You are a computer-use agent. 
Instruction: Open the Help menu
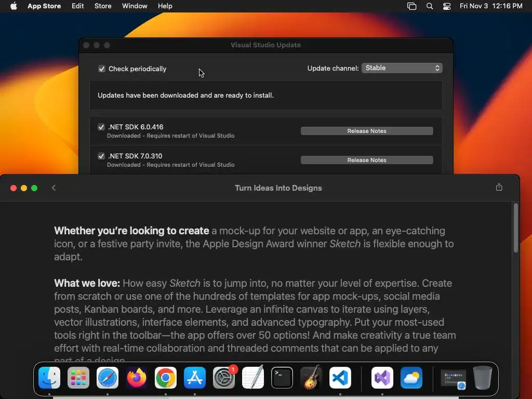tap(165, 6)
